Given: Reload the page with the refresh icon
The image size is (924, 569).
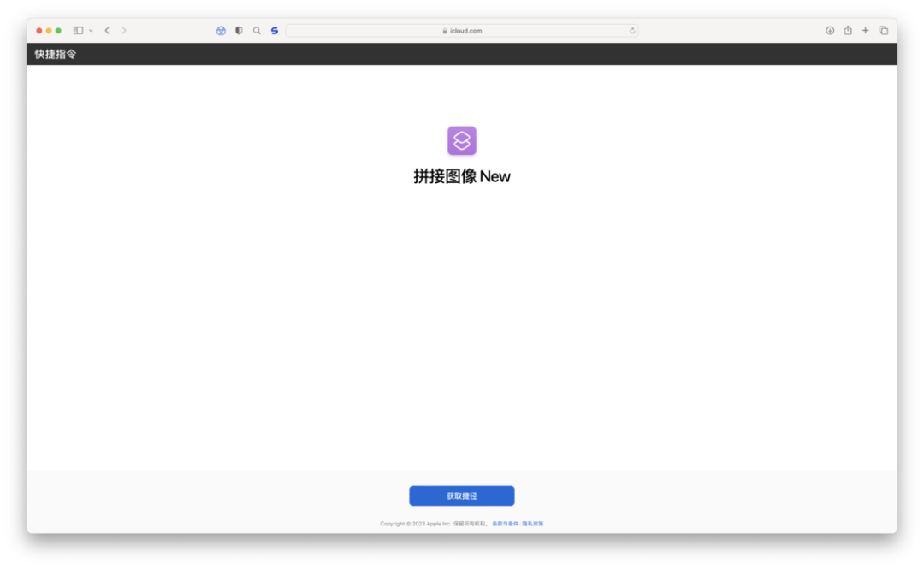Looking at the screenshot, I should point(632,31).
